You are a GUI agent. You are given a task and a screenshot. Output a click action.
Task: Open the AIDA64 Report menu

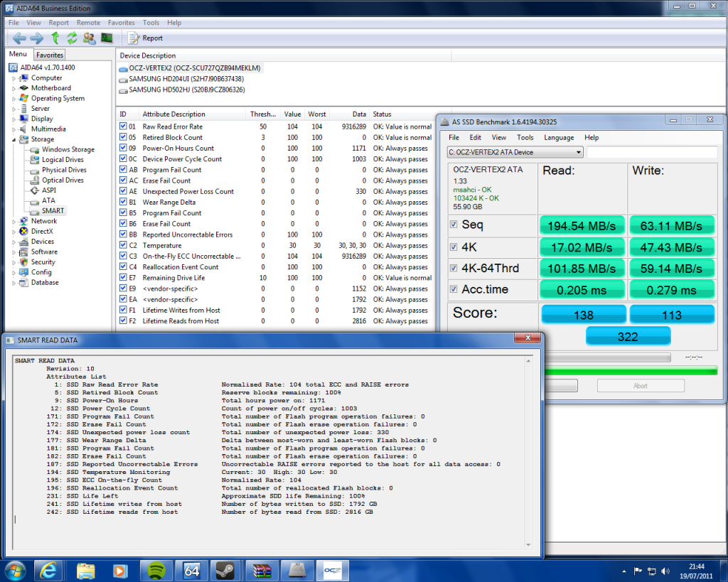point(58,22)
